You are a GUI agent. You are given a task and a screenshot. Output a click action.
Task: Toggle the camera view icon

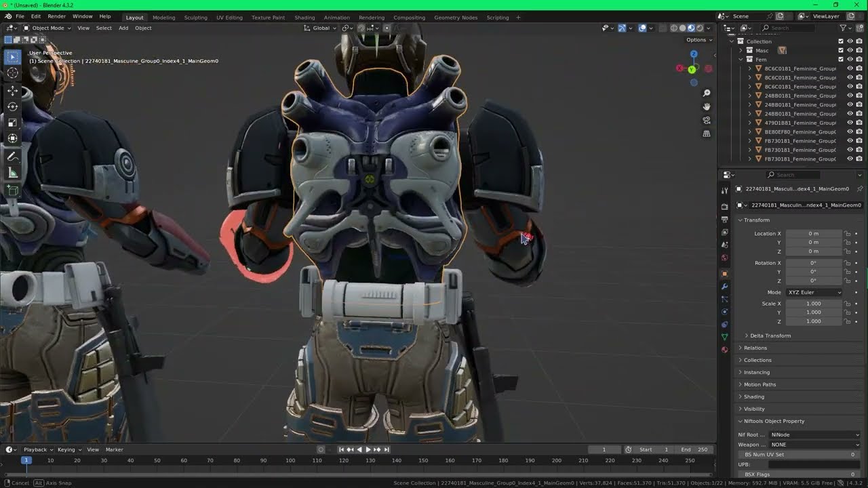[707, 120]
